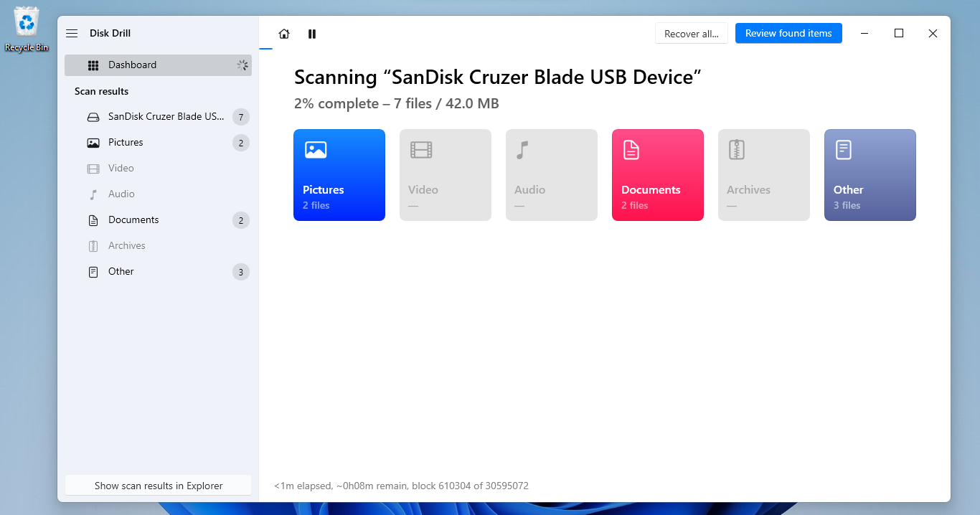This screenshot has width=980, height=515.
Task: Click the music note on Audio card
Action: click(522, 150)
